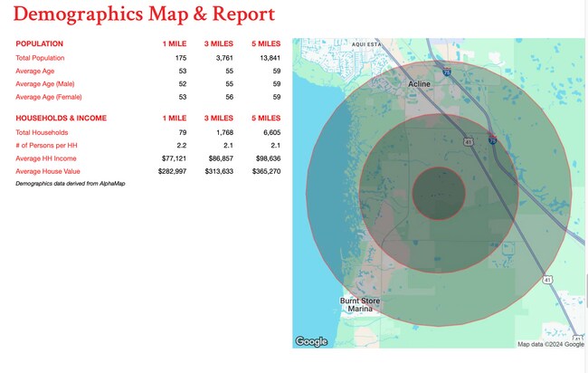Click the POPULATION section header
This screenshot has width=588, height=373.
pyautogui.click(x=40, y=43)
